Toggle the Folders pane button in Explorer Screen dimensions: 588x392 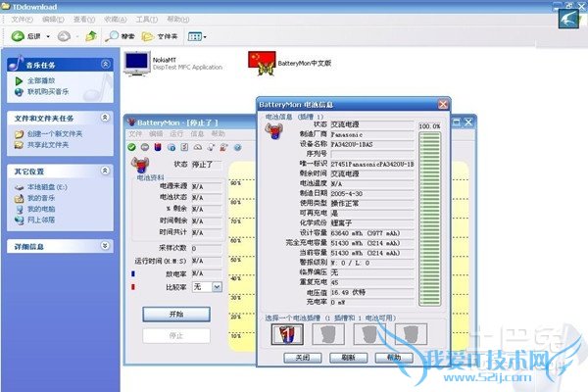click(160, 36)
